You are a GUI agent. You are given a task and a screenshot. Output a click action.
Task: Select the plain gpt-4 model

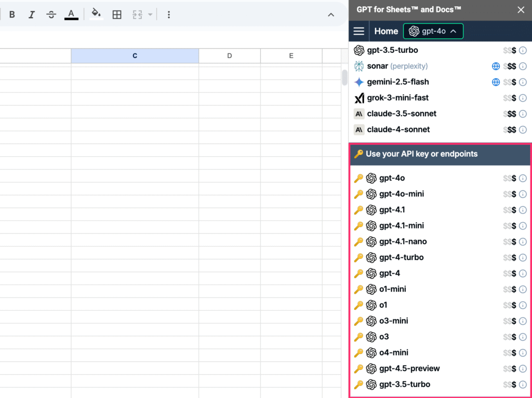tap(440, 273)
